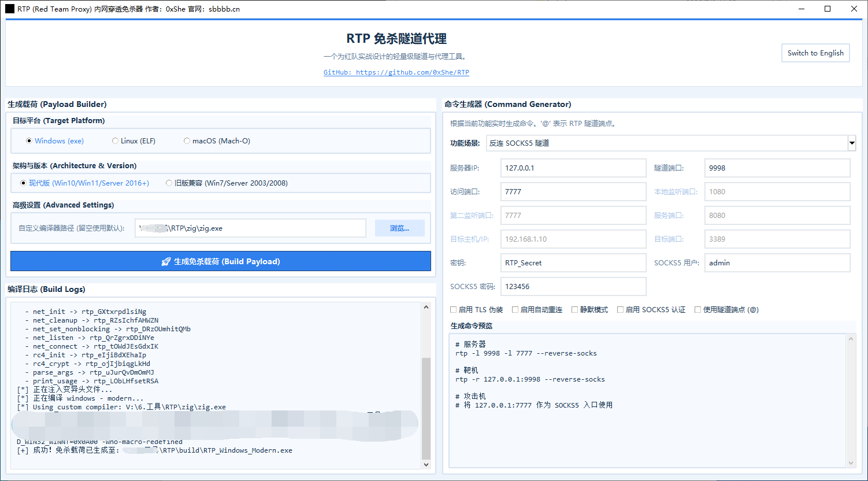
Task: Click the log line '[*] 正在编译 windows - modern...'
Action: click(80, 398)
